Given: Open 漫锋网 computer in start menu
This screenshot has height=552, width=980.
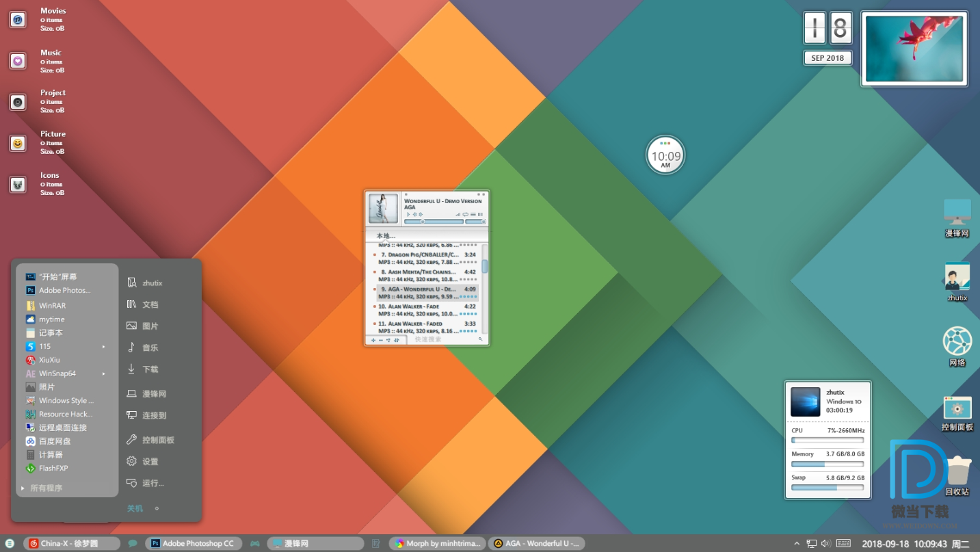Looking at the screenshot, I should (x=146, y=394).
